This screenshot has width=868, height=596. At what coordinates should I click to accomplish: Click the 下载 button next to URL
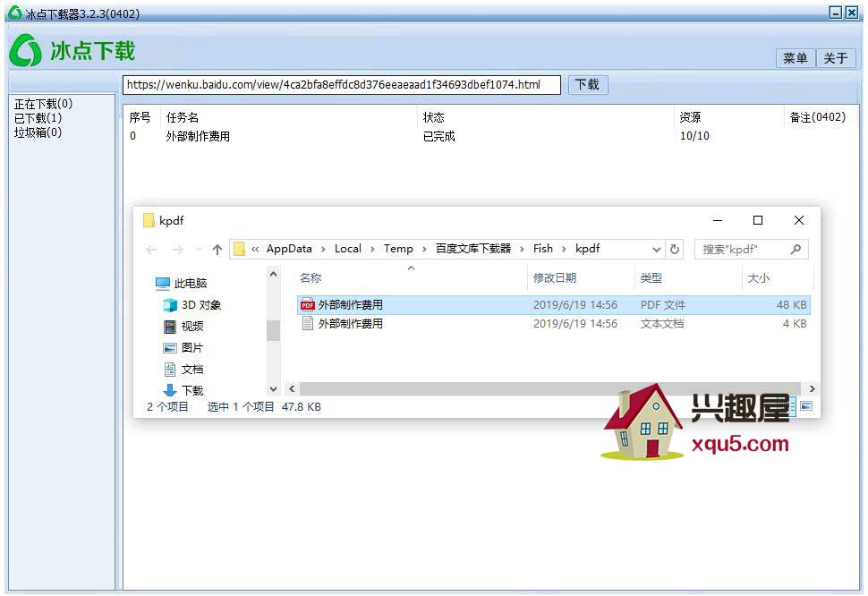click(x=587, y=85)
